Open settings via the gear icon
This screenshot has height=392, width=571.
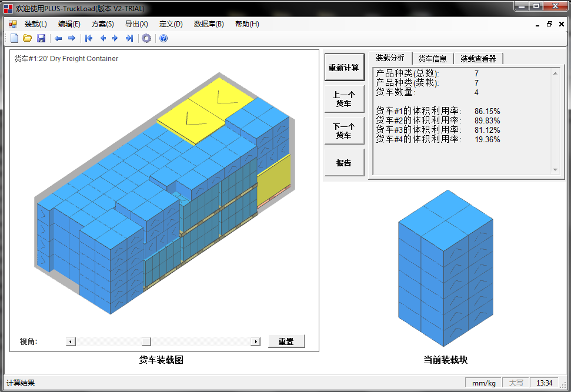coord(147,38)
